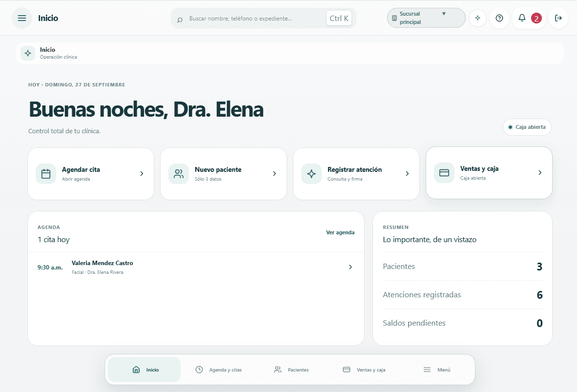Screen dimensions: 577x392
Task: Click the search magnifier icon
Action: (180, 20)
